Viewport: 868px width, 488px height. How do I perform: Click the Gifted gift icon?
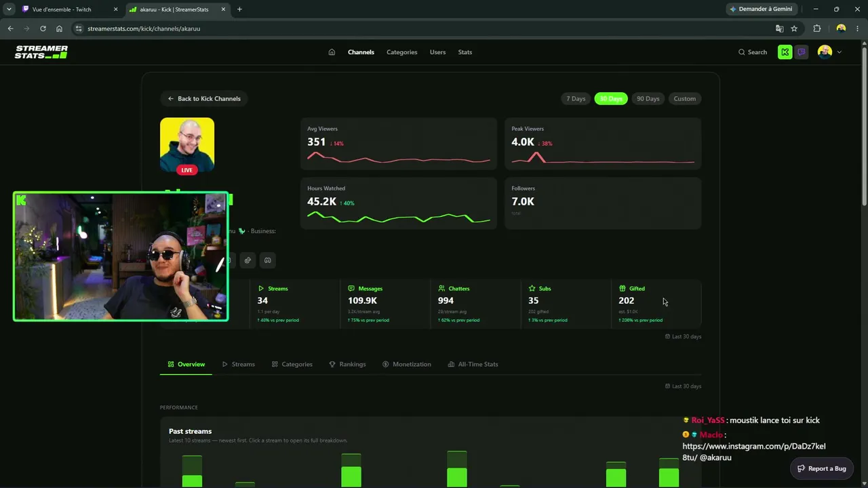coord(623,289)
